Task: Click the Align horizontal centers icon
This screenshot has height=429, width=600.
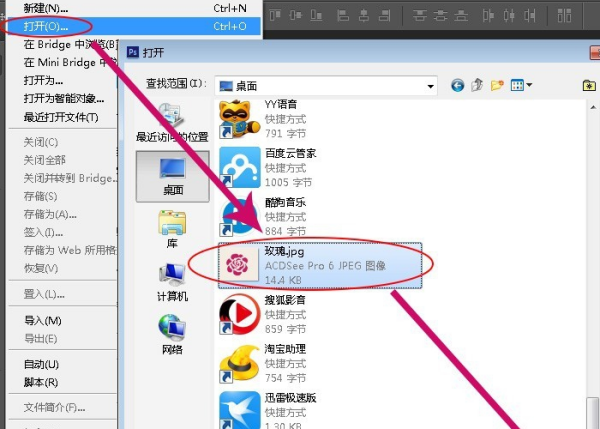Action: tap(364, 15)
